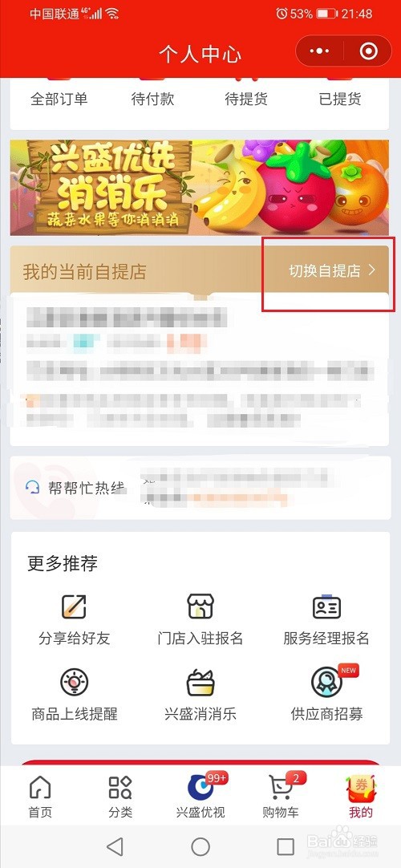Image resolution: width=401 pixels, height=868 pixels.
Task: Tap the Android back triangle button
Action: tap(115, 846)
